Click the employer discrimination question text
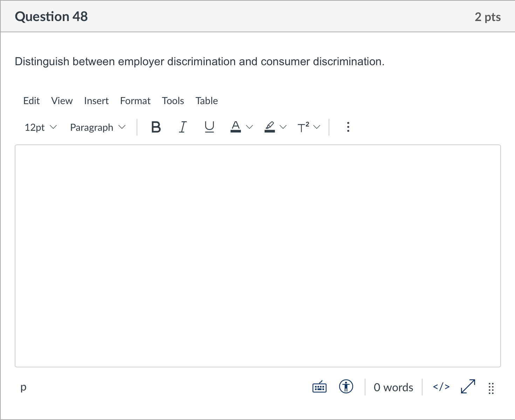 (200, 61)
